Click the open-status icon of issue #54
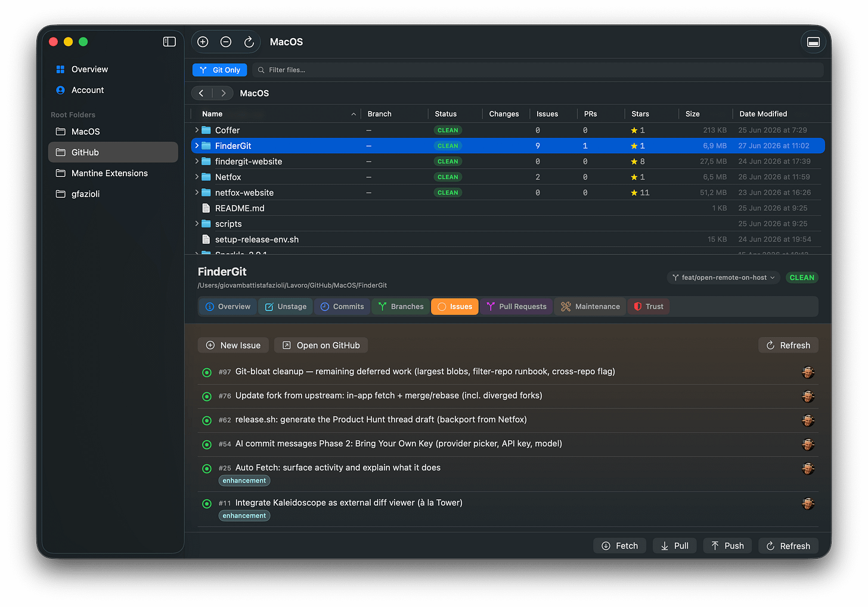This screenshot has height=607, width=868. [207, 444]
